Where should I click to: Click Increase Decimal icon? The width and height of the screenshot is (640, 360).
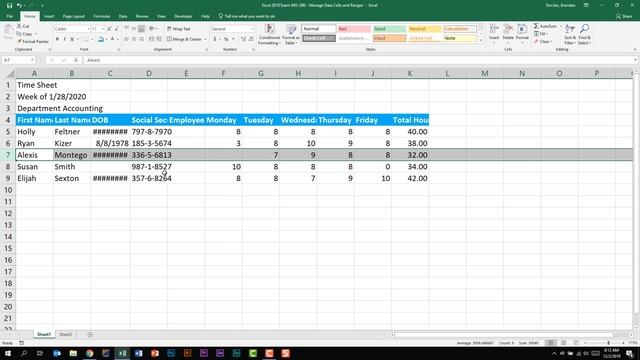click(243, 39)
